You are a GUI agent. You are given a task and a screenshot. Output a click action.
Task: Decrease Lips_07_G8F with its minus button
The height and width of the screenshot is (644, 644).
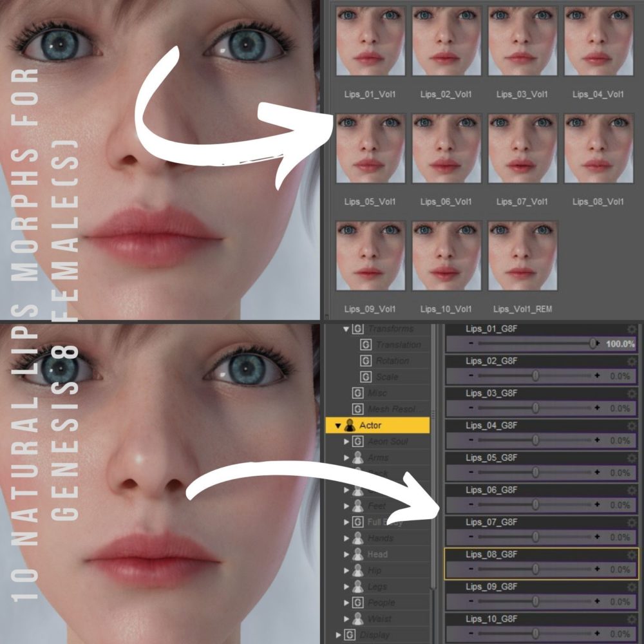[x=471, y=537]
